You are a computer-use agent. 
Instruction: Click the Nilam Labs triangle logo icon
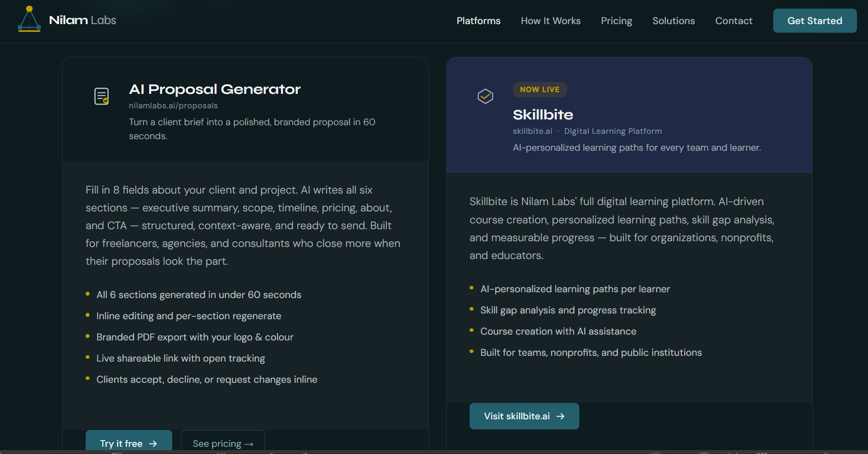coord(29,19)
